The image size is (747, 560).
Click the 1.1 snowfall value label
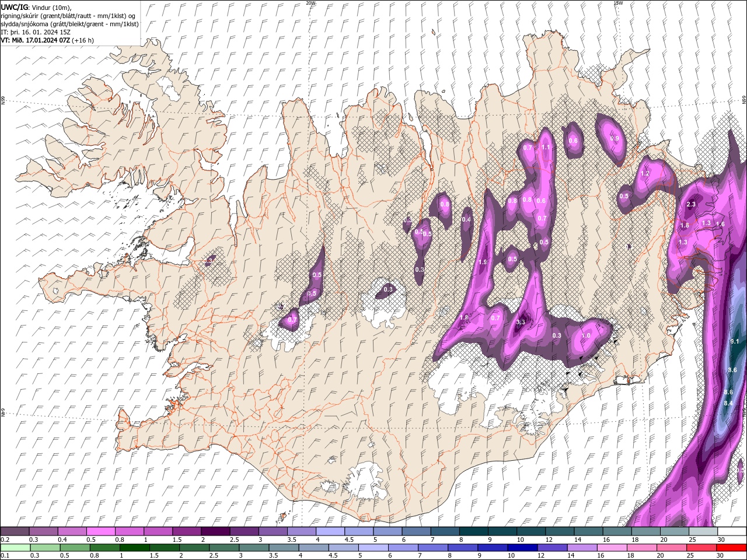pyautogui.click(x=546, y=147)
